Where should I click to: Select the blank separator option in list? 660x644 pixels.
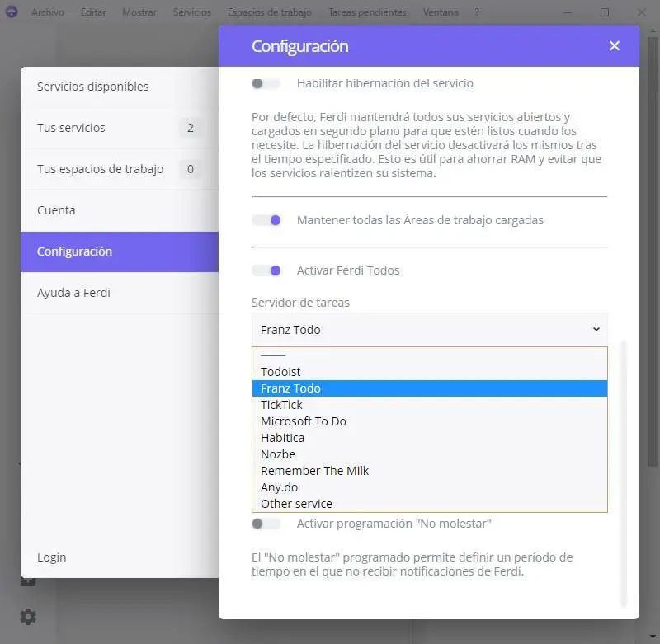point(429,355)
